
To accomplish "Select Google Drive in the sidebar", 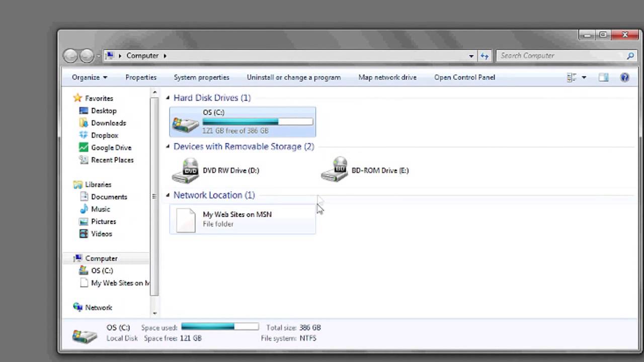I will tap(111, 147).
